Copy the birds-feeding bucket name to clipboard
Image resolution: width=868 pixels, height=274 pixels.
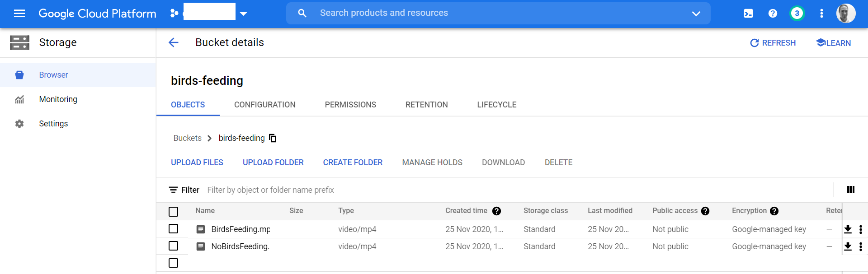coord(273,138)
